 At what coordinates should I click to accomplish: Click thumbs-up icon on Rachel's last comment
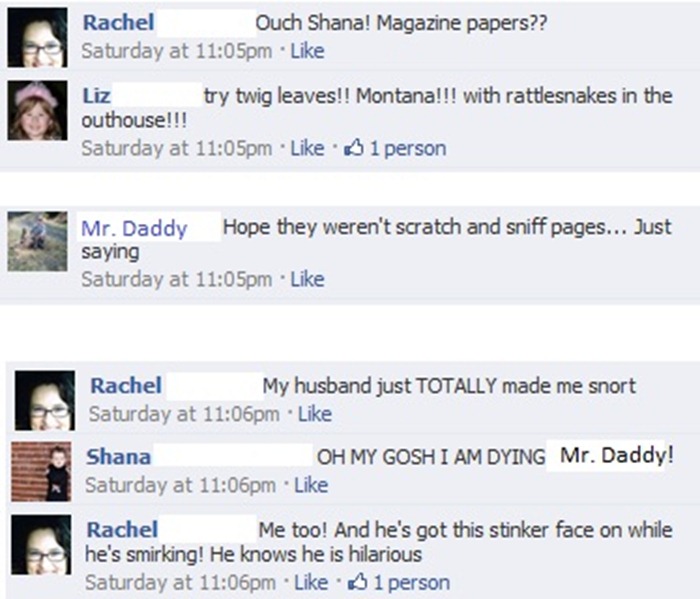tap(357, 582)
